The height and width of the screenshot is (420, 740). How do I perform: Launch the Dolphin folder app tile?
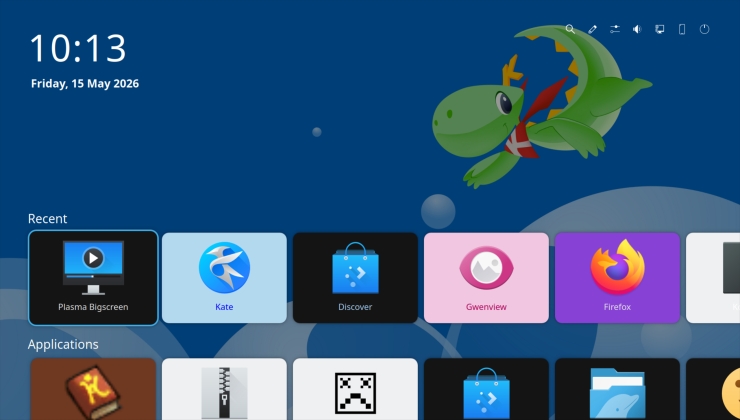click(x=617, y=389)
